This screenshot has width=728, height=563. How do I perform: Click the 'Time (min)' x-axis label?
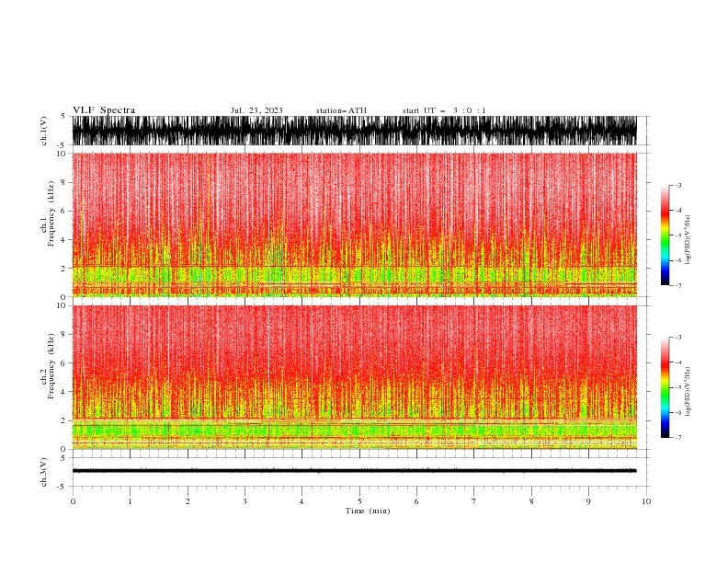pyautogui.click(x=368, y=511)
